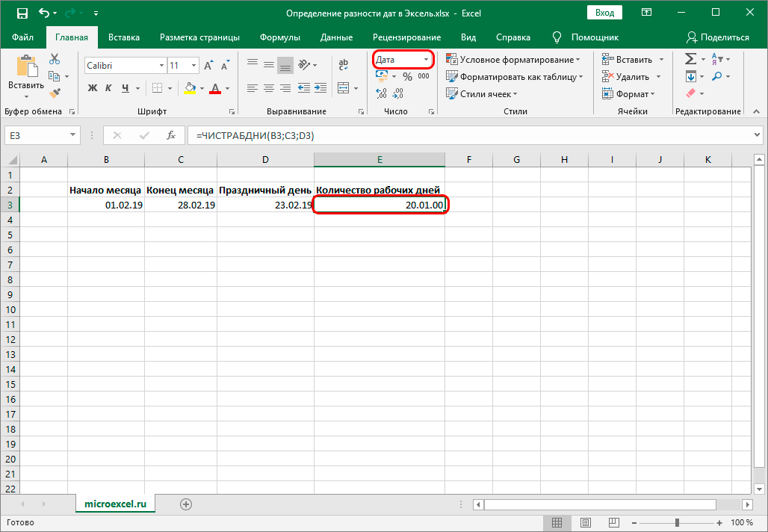
Task: Open the Дата number format dropdown
Action: pos(426,60)
